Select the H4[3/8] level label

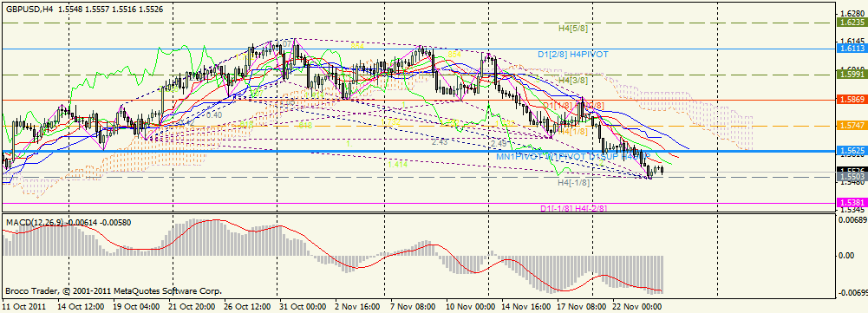point(573,80)
